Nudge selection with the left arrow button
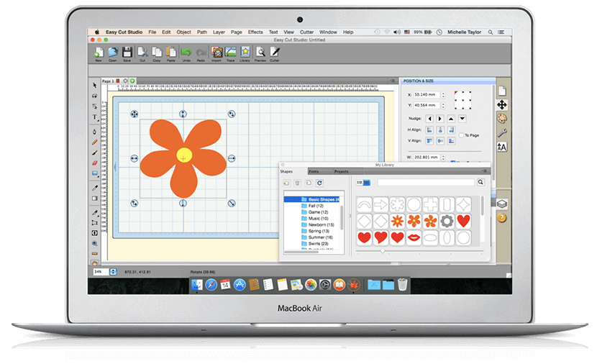This screenshot has height=364, width=597. pyautogui.click(x=429, y=118)
